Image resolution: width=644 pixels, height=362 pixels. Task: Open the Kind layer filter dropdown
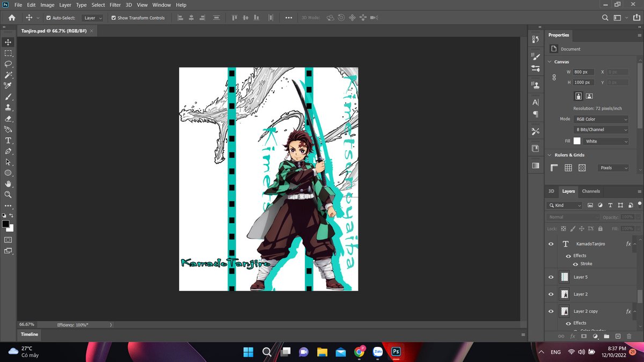[564, 205]
